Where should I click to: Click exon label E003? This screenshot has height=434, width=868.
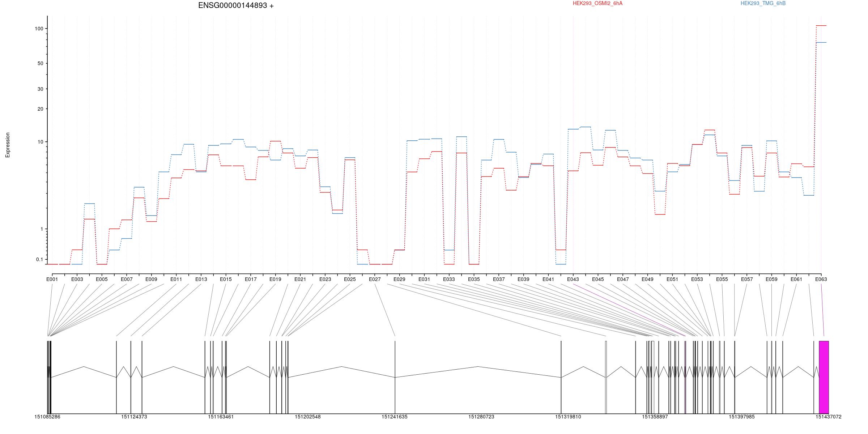pos(77,279)
